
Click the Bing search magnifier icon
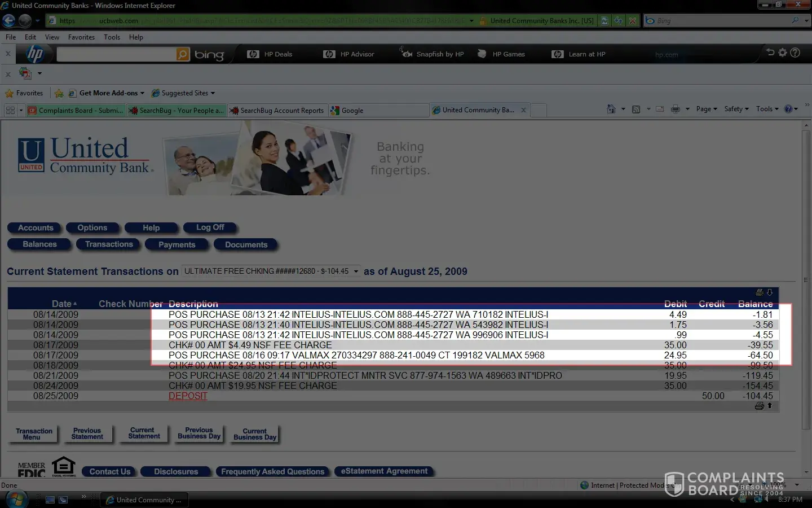tap(795, 20)
